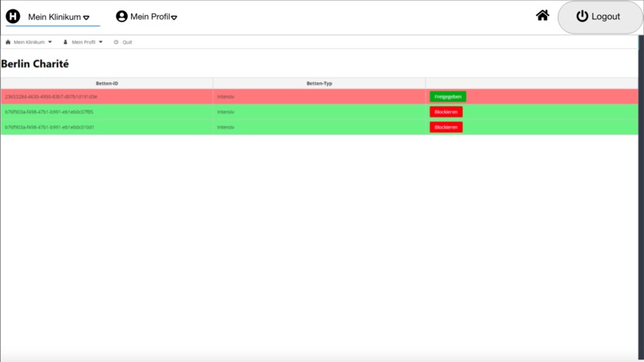Select bed ID starting with 2365328d
This screenshot has height=362, width=644.
(51, 97)
